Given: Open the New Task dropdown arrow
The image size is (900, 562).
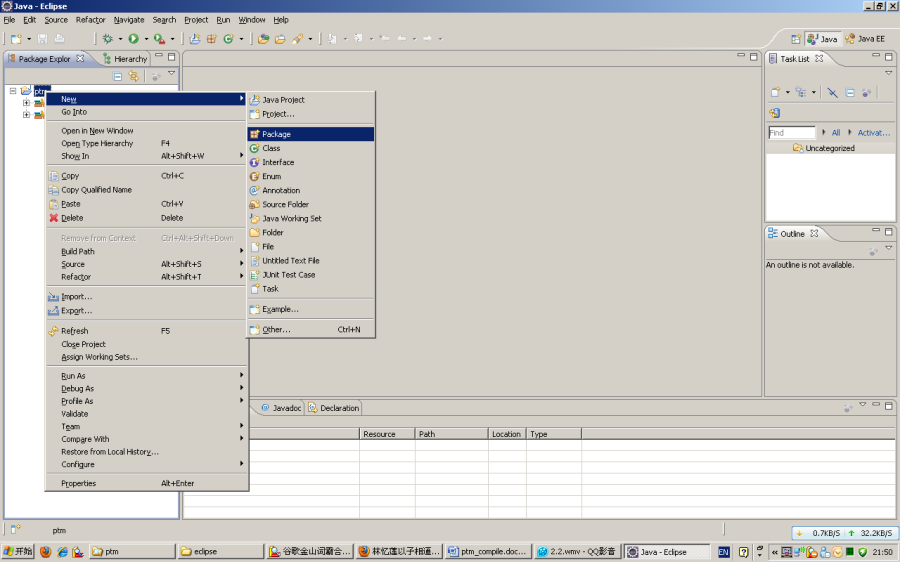Looking at the screenshot, I should 788,92.
